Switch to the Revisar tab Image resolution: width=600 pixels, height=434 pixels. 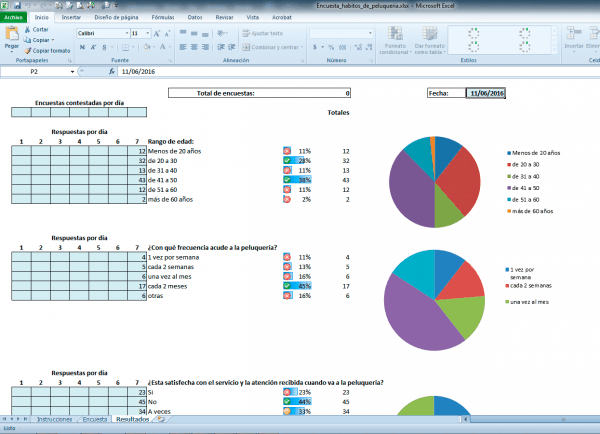pos(224,17)
